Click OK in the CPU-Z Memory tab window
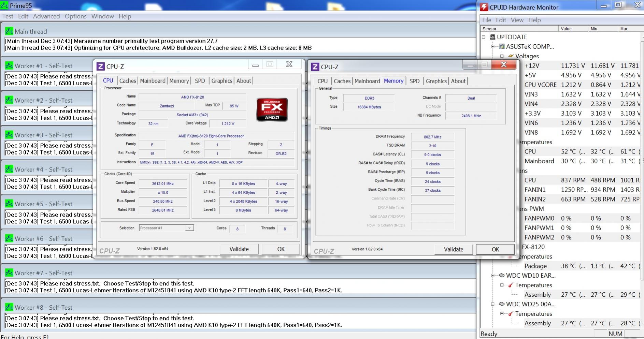This screenshot has width=644, height=339. 496,250
